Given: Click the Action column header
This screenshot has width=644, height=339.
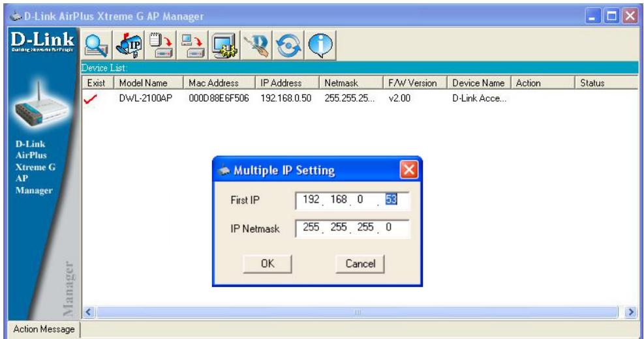Looking at the screenshot, I should pyautogui.click(x=543, y=83).
